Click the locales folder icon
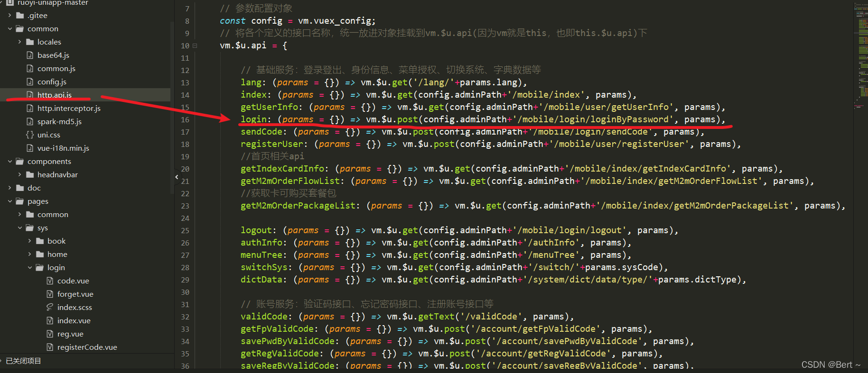Screen dimensions: 868x373 pos(30,42)
